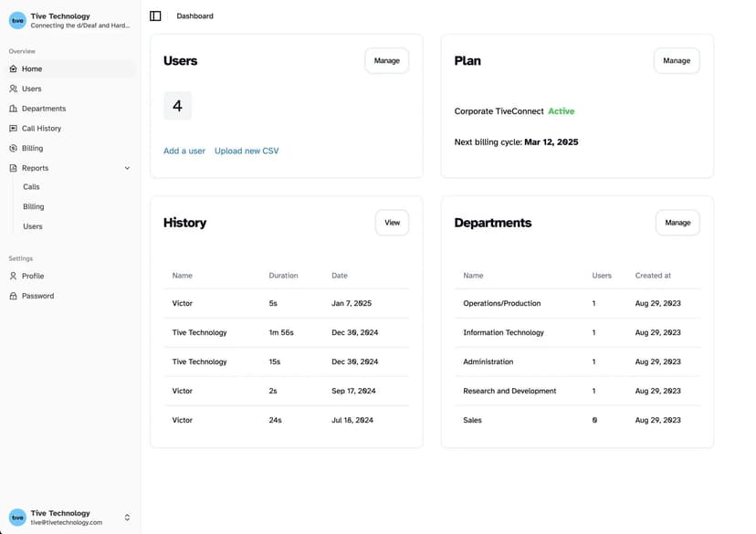
Task: Select the Reports document icon
Action: tap(13, 168)
